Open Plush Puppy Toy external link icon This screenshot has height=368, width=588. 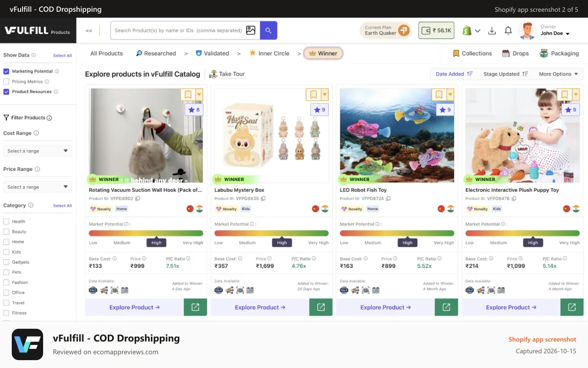(572, 307)
